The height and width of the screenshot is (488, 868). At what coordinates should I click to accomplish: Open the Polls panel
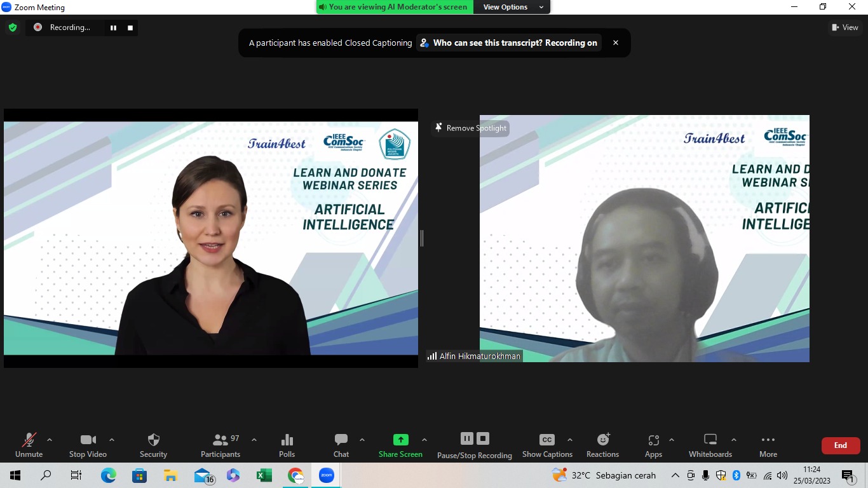[x=287, y=440]
